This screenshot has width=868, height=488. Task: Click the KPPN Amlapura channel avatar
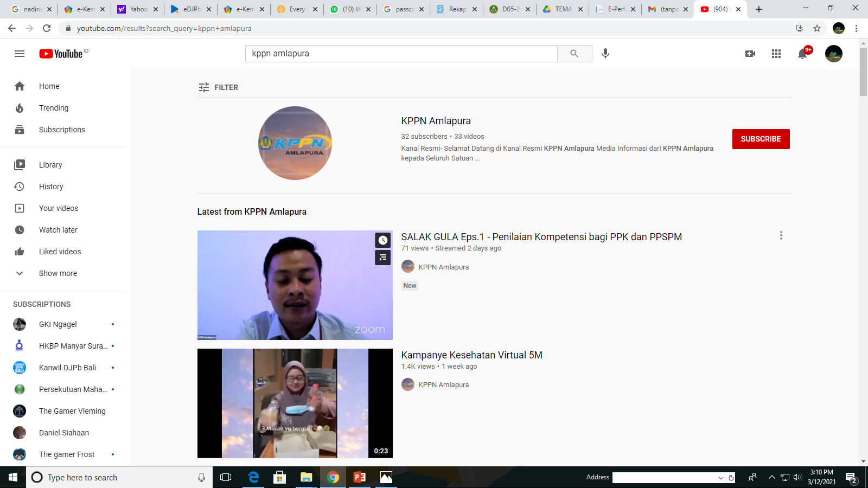click(295, 143)
